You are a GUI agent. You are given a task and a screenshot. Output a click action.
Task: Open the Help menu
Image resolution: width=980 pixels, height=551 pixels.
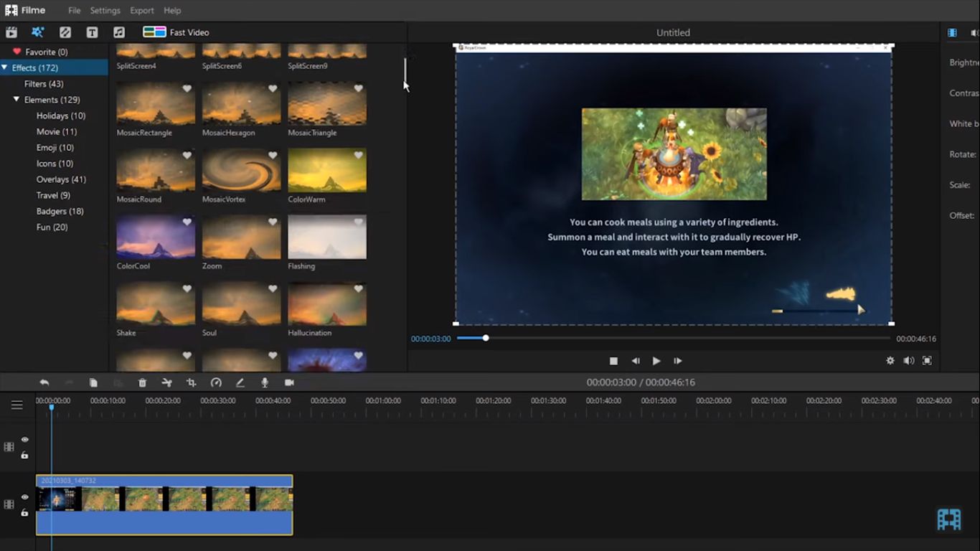click(x=172, y=11)
